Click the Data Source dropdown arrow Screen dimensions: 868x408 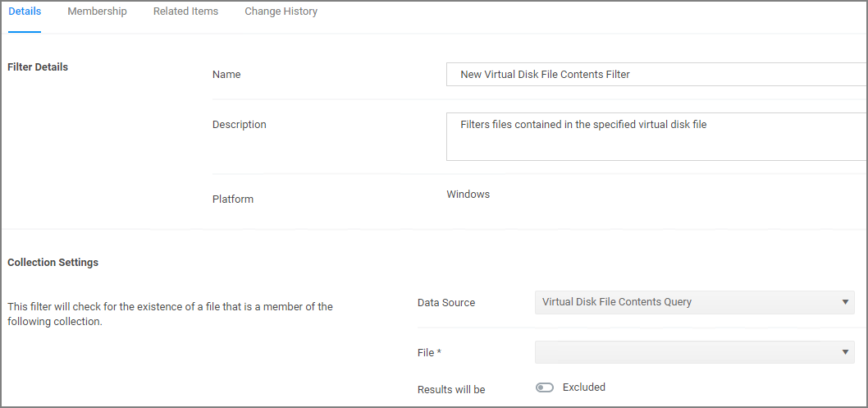845,302
